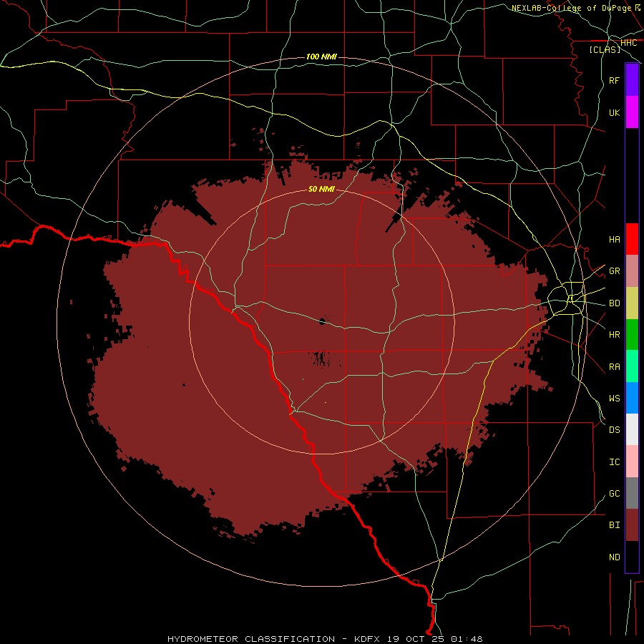
Task: Click the ND black legend swatch
Action: tap(632, 557)
